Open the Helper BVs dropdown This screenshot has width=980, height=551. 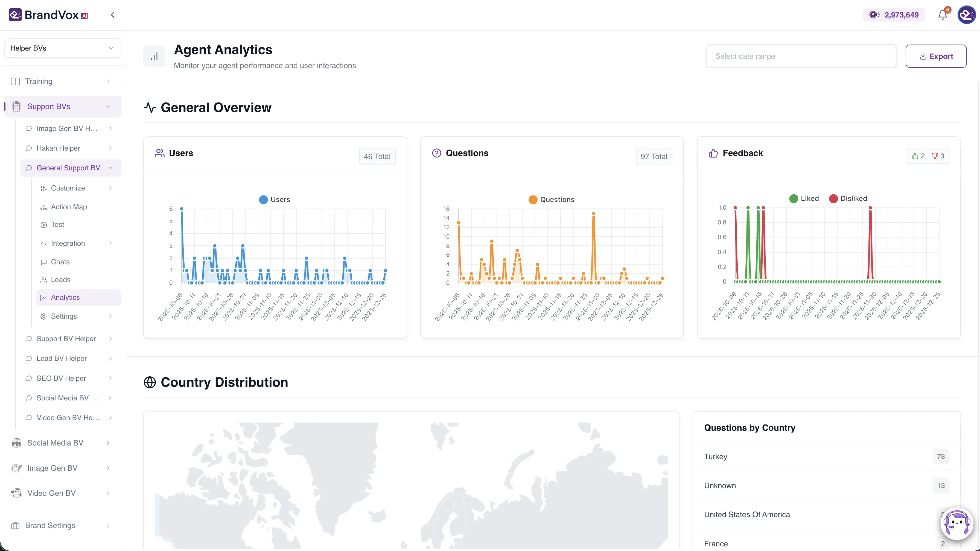tap(63, 48)
